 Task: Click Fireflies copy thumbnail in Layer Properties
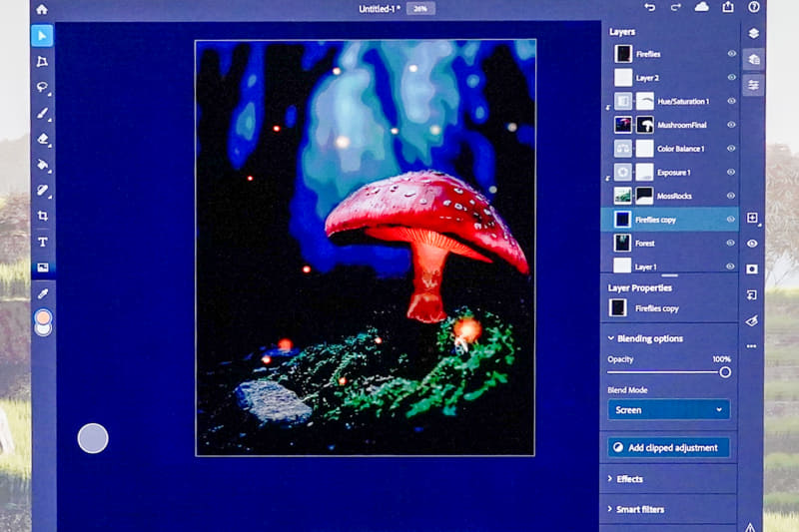click(x=618, y=308)
